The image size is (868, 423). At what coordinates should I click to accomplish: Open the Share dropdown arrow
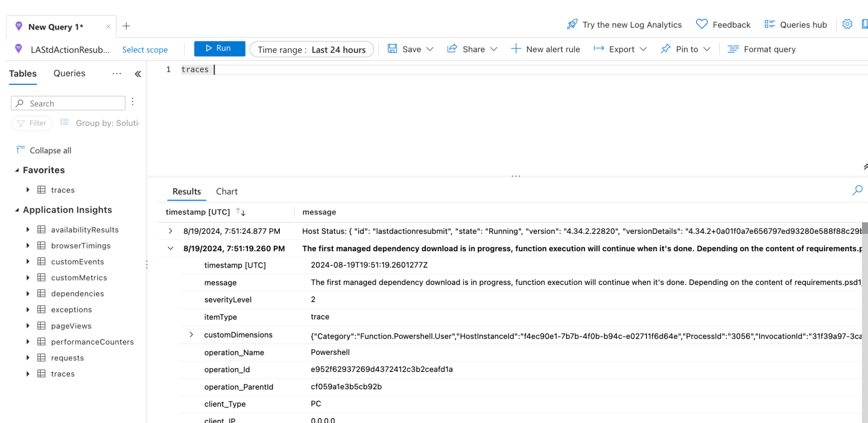(494, 49)
